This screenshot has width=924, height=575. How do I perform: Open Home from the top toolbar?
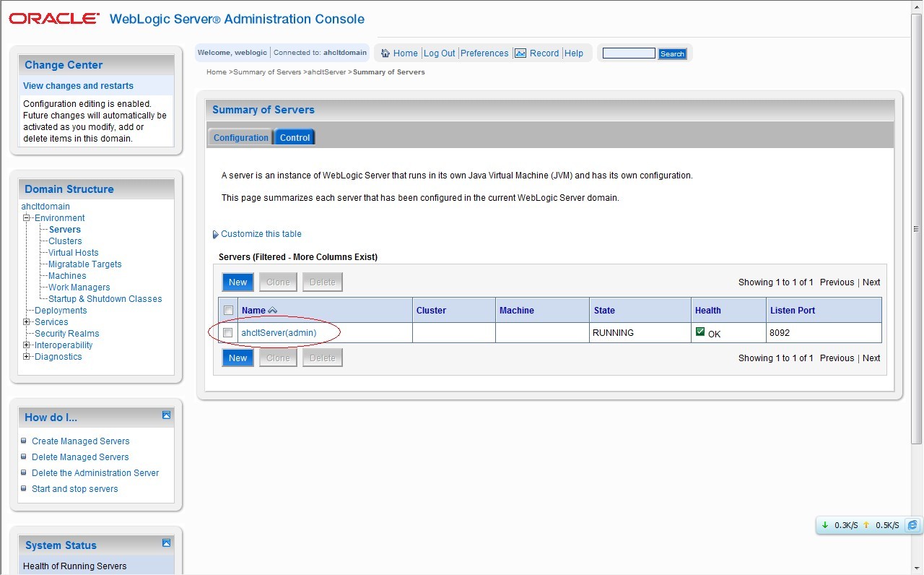click(405, 53)
